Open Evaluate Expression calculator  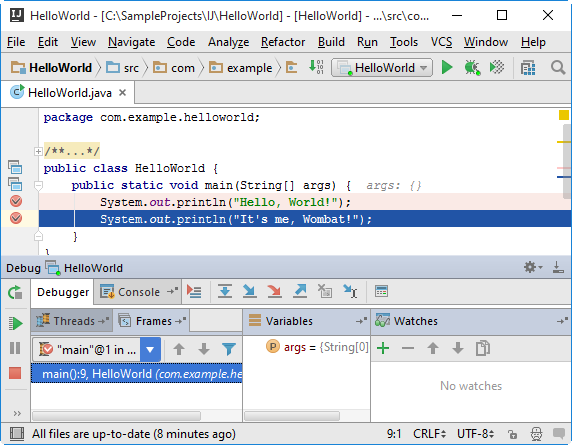[x=381, y=291]
